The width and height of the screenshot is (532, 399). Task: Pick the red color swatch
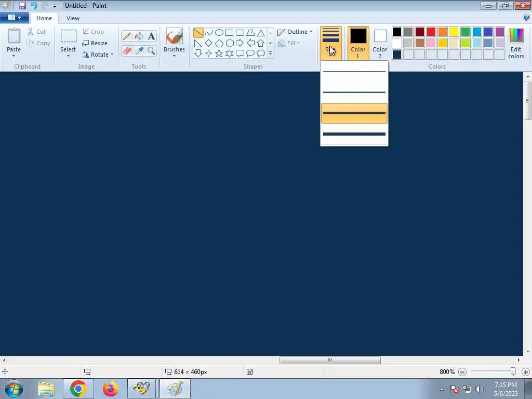(x=431, y=32)
